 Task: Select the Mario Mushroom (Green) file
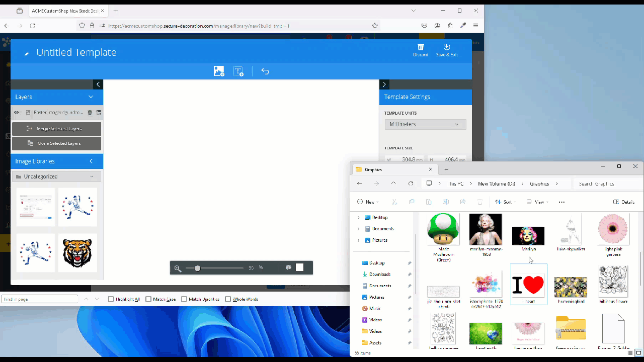[443, 238]
